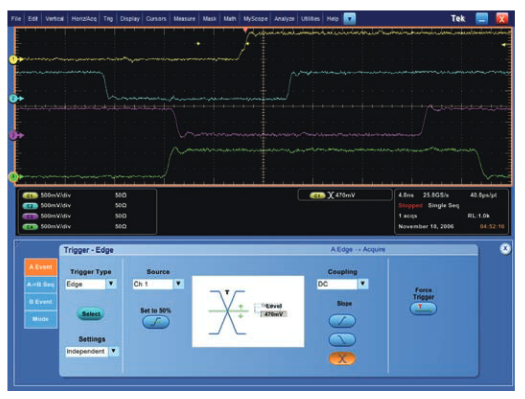Click the C1 470mV trigger readout
Viewport: 525px width, 399px height.
click(345, 195)
